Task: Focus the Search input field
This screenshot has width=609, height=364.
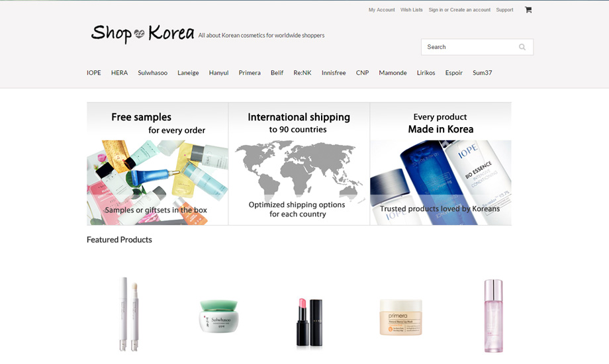Action: (477, 47)
